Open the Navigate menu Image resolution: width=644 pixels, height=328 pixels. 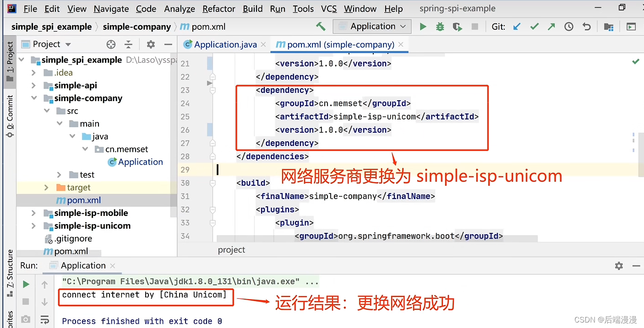point(111,9)
